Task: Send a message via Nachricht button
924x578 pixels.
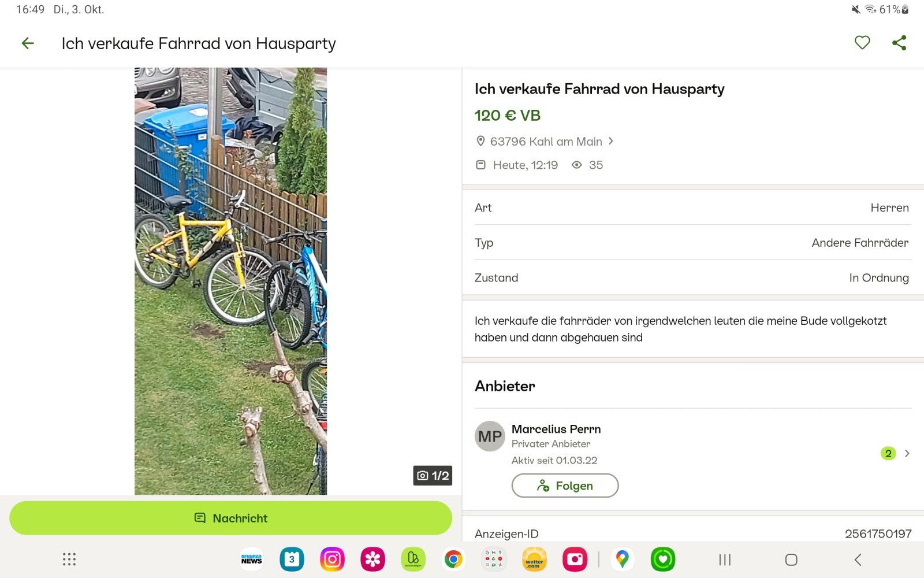Action: tap(230, 518)
